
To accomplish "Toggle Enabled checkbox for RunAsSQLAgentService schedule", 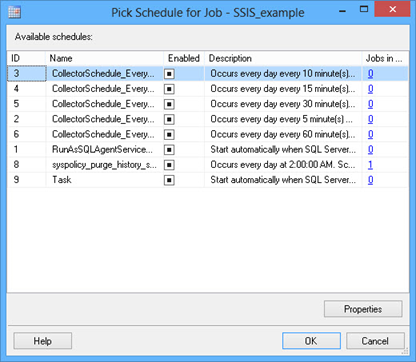I will (x=169, y=150).
